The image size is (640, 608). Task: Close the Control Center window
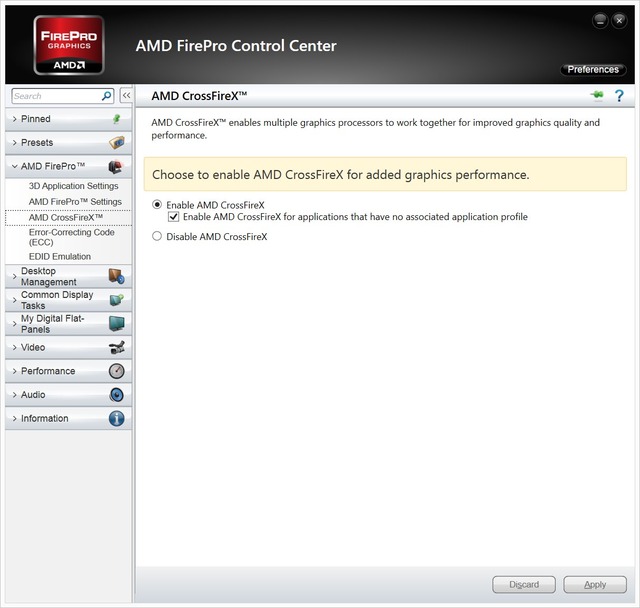click(x=620, y=20)
